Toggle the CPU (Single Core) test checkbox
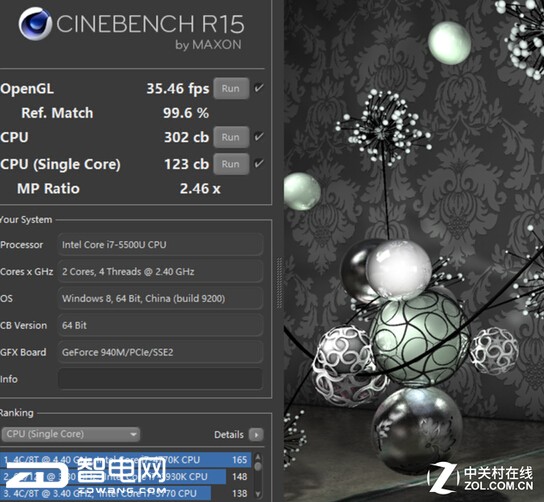 point(259,163)
